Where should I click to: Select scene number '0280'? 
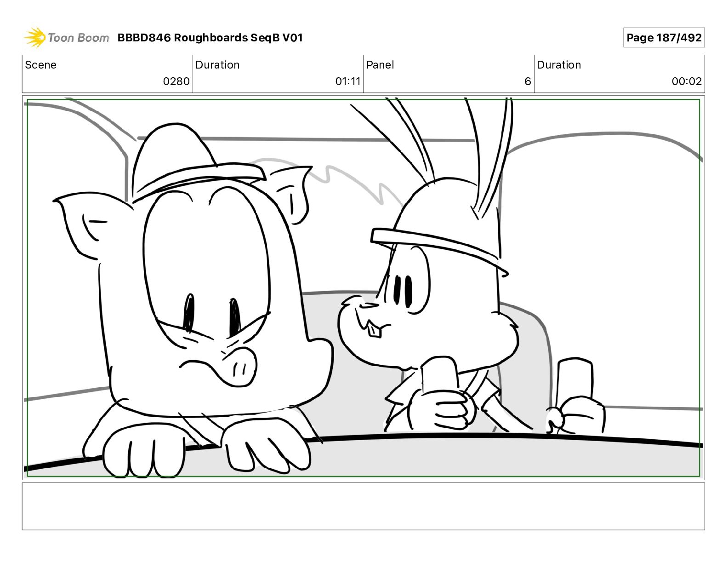[x=176, y=81]
